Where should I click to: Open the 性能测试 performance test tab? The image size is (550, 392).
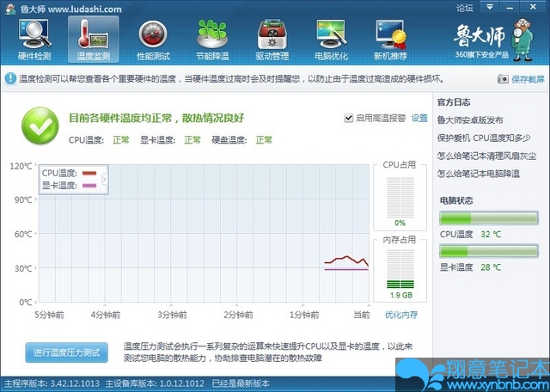(153, 40)
